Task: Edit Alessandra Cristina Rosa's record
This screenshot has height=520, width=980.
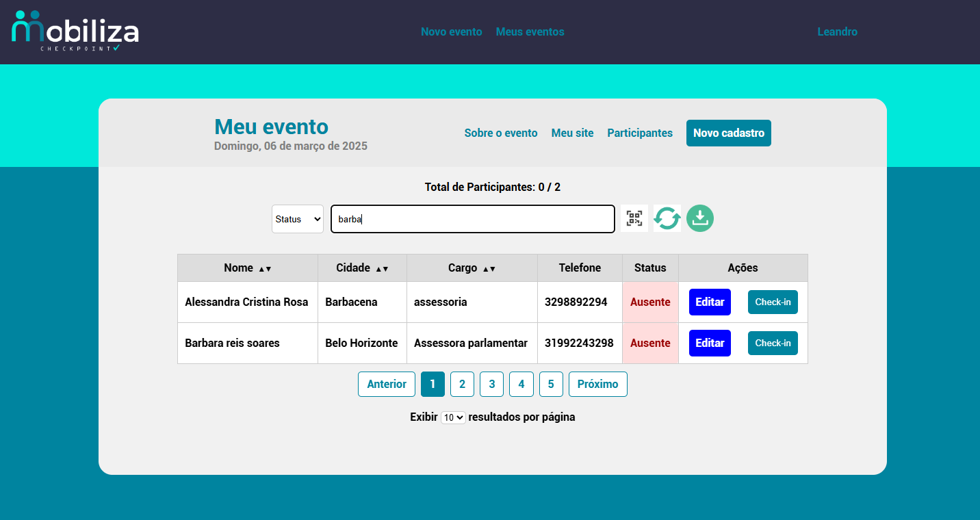Action: pyautogui.click(x=710, y=302)
